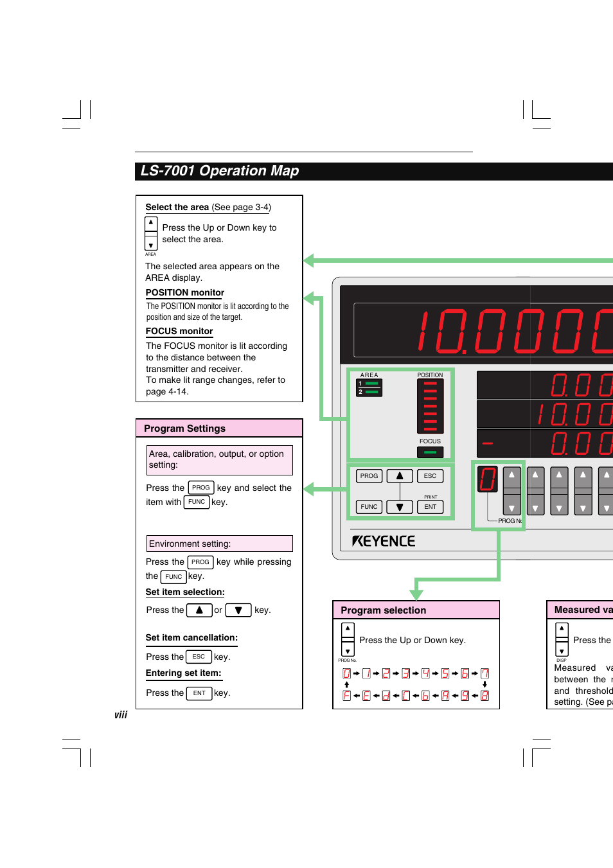
Task: Click the 'LS-7001 Operation Map' title bar
Action: point(374,171)
